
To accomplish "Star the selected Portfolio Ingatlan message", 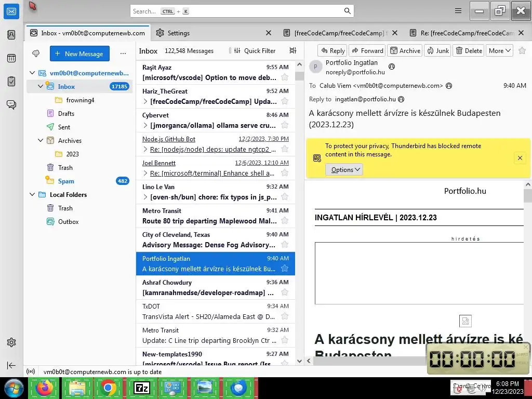I will [285, 269].
